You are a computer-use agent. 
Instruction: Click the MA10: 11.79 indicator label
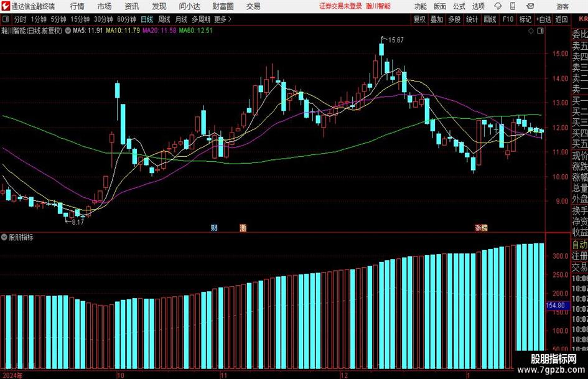[123, 30]
